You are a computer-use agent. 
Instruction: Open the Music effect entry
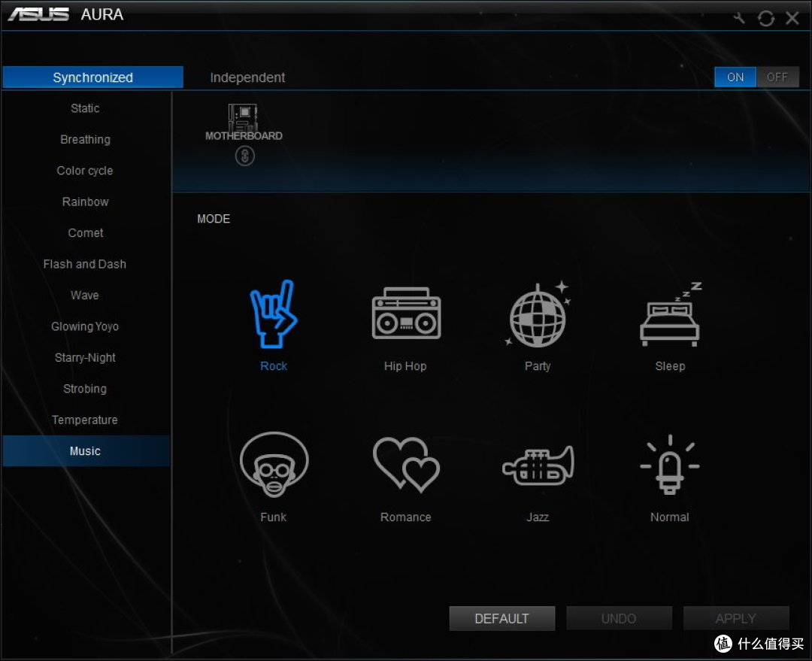point(86,450)
